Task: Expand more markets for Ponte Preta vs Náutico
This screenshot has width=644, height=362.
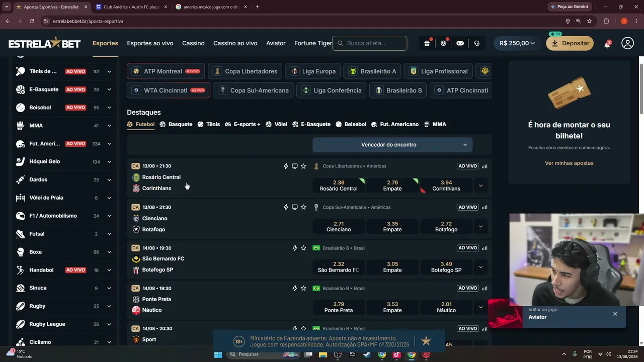Action: 480,307
